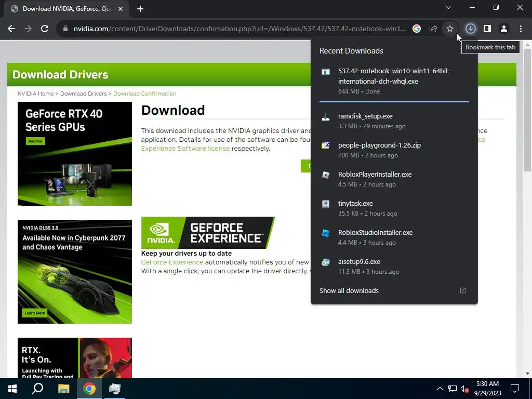
Task: Open Chrome three-dot menu
Action: tap(521, 29)
